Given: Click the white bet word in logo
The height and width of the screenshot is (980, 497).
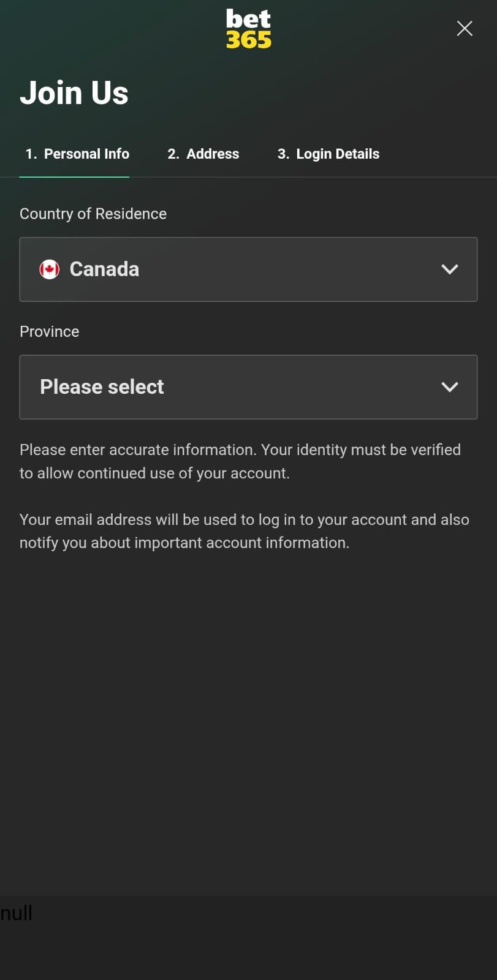Looking at the screenshot, I should (x=248, y=18).
